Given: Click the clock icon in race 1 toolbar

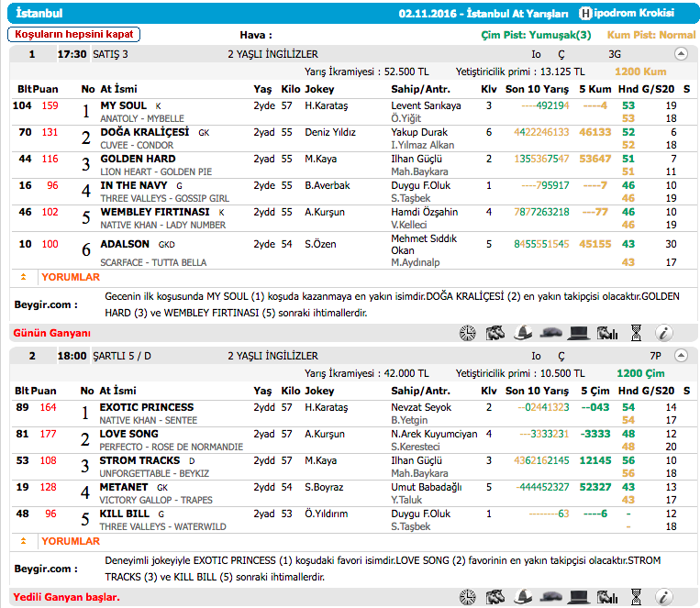Looking at the screenshot, I should coord(468,333).
